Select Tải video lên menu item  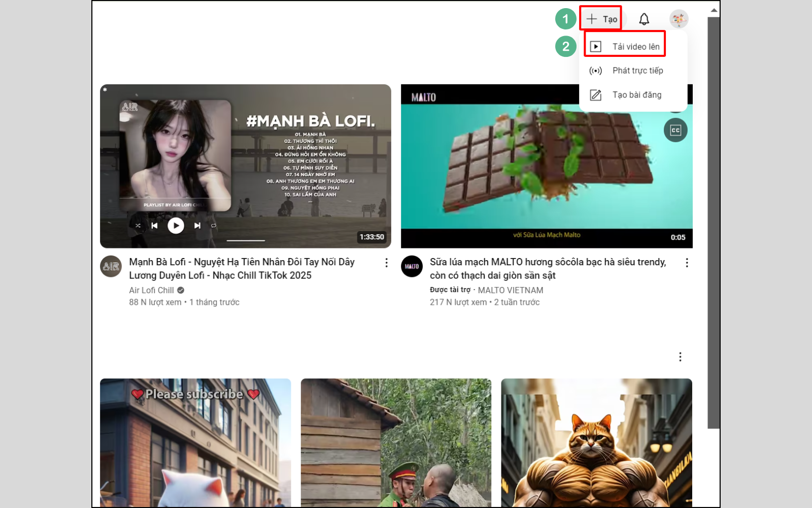tap(633, 47)
